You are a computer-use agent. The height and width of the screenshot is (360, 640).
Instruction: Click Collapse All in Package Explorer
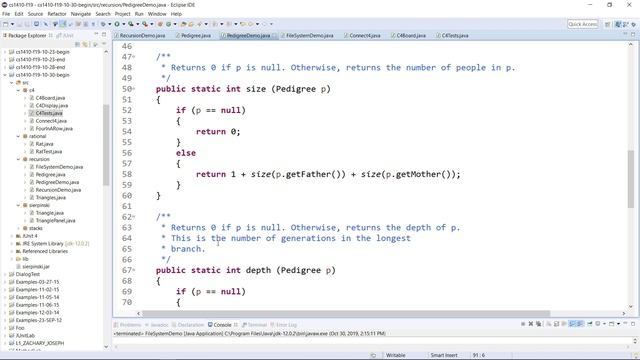(x=78, y=44)
